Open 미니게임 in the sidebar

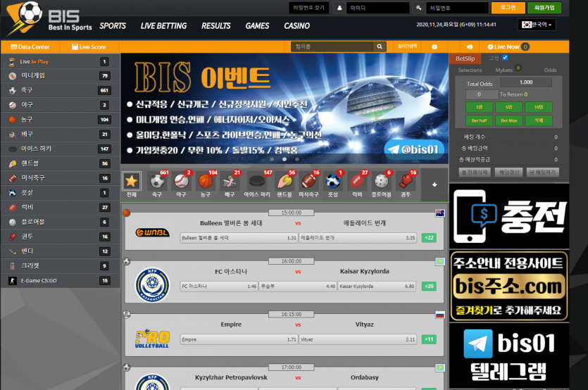pyautogui.click(x=60, y=76)
